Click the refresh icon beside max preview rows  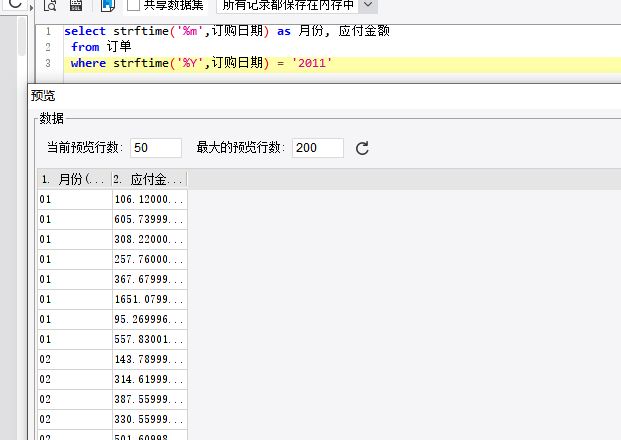[x=362, y=148]
